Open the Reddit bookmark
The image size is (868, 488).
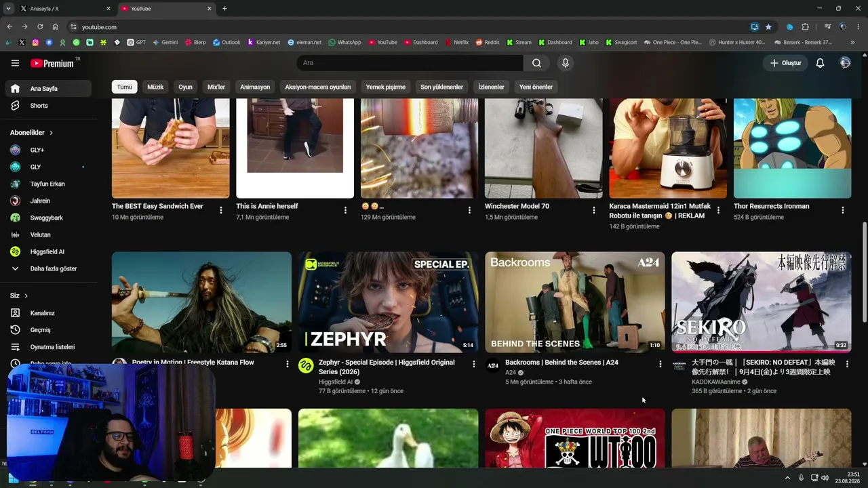tap(487, 42)
